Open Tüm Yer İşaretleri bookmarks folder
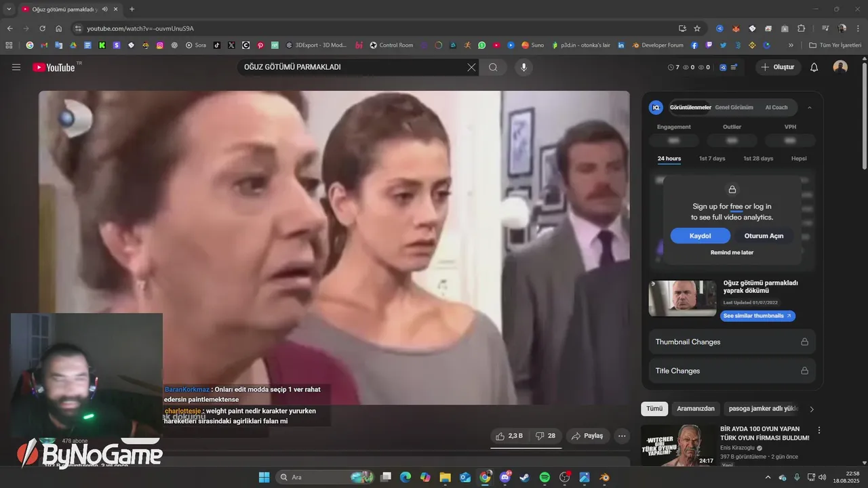 coord(835,45)
